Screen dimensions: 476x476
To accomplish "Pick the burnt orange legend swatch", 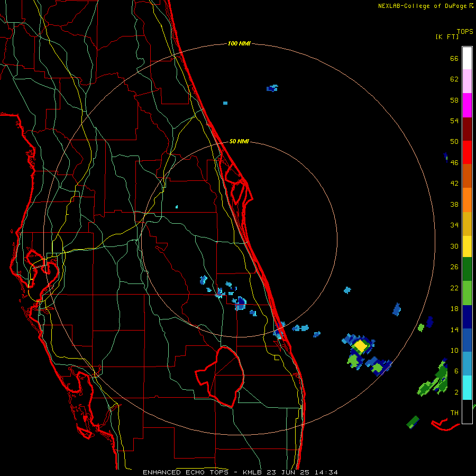I will [467, 176].
